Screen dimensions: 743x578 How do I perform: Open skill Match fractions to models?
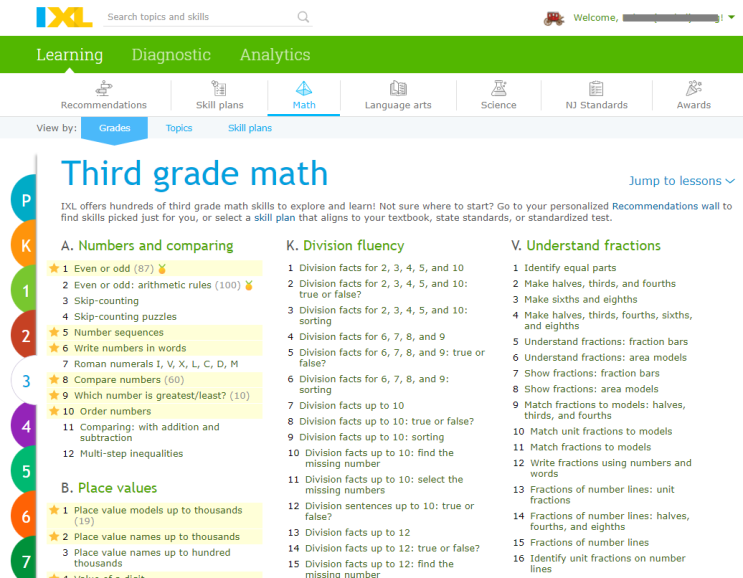pyautogui.click(x=590, y=447)
